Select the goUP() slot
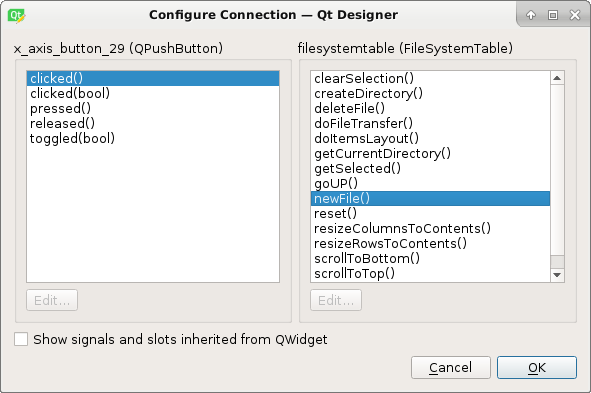The width and height of the screenshot is (591, 393). click(x=430, y=184)
